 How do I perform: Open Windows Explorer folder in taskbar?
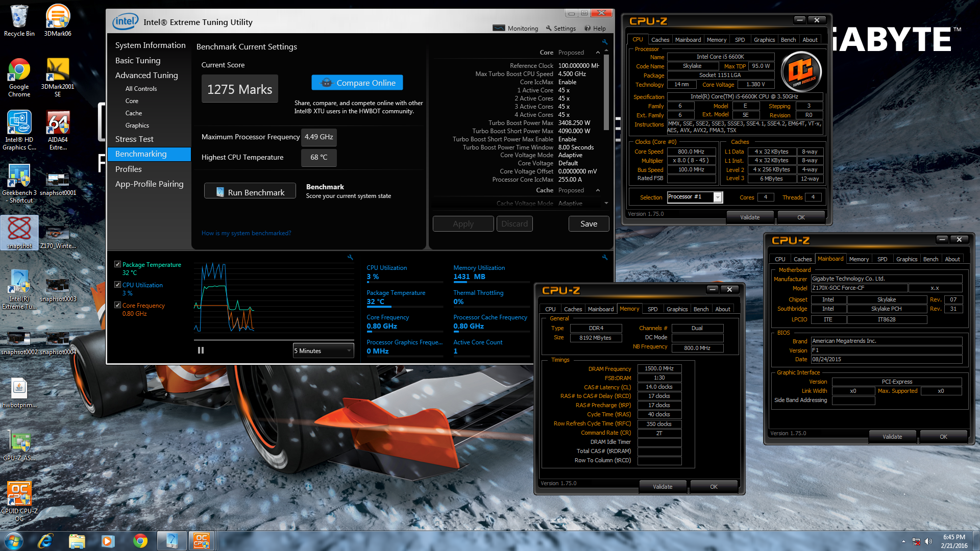(77, 541)
